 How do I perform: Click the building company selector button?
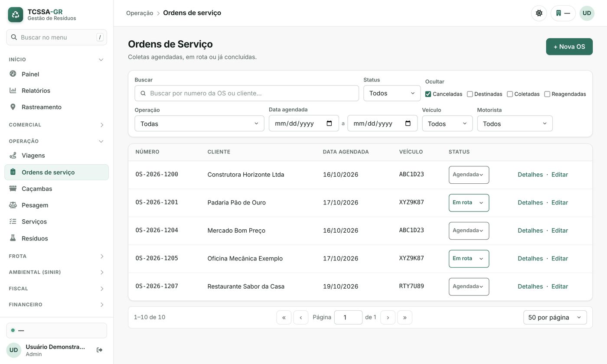[x=563, y=13]
